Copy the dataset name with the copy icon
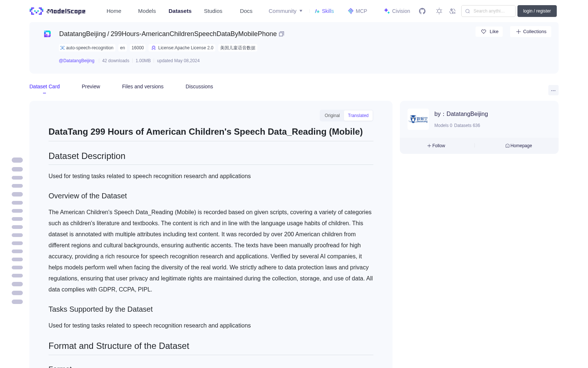This screenshot has width=588, height=368. click(282, 34)
